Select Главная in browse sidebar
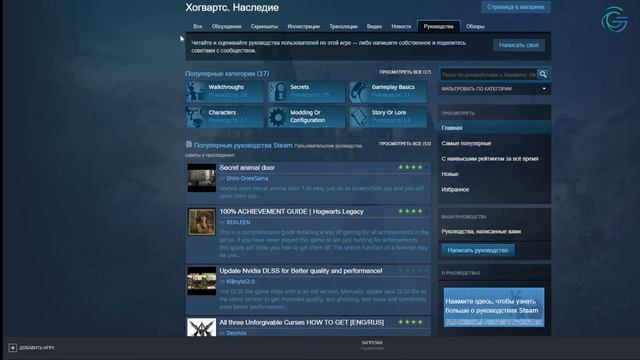 pos(495,128)
